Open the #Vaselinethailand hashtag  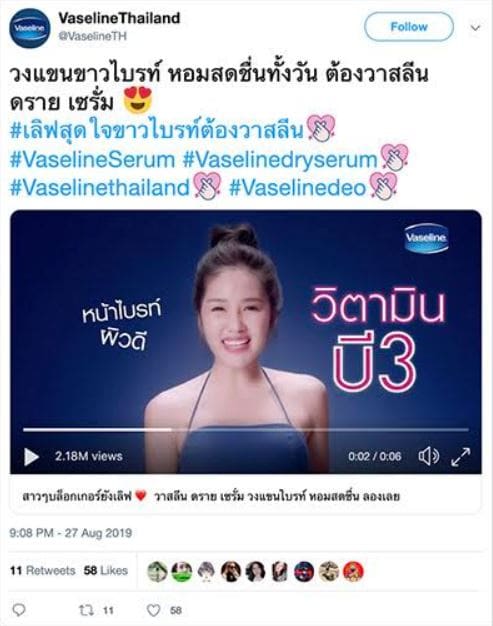click(x=100, y=187)
